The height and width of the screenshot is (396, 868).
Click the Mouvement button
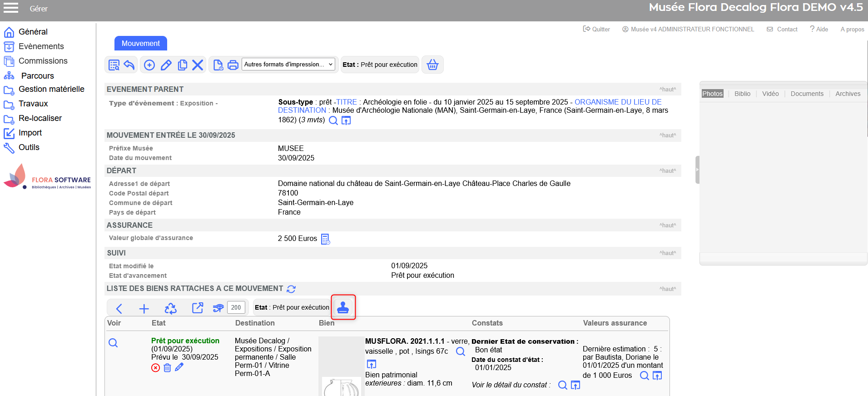coord(140,43)
